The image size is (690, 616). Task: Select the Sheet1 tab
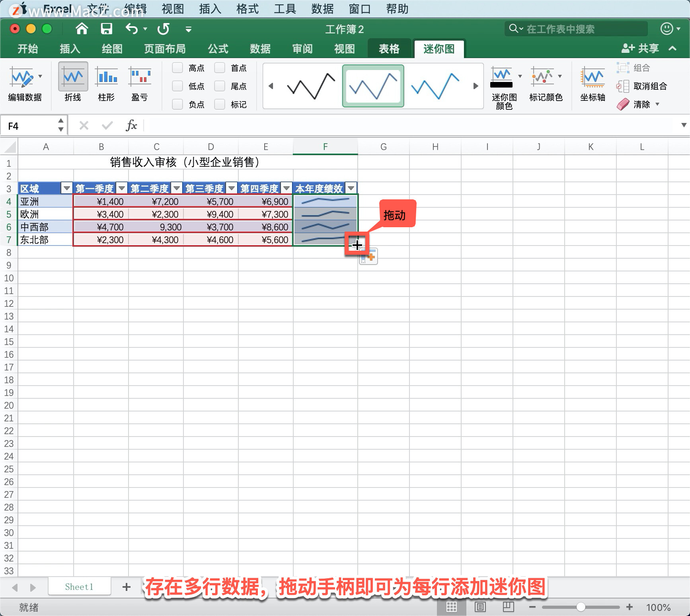pos(79,587)
